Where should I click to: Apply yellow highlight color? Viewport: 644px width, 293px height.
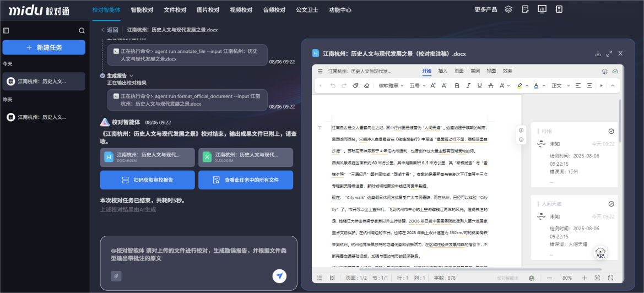pyautogui.click(x=519, y=86)
